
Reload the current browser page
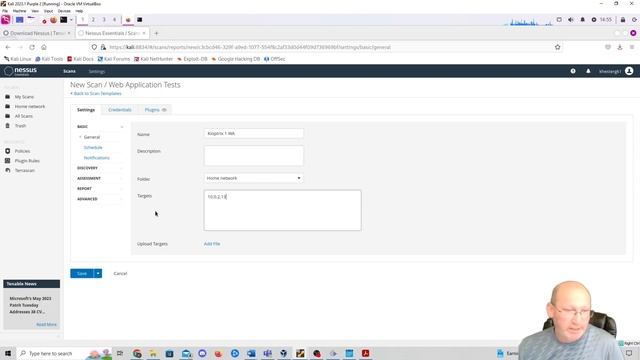32,47
